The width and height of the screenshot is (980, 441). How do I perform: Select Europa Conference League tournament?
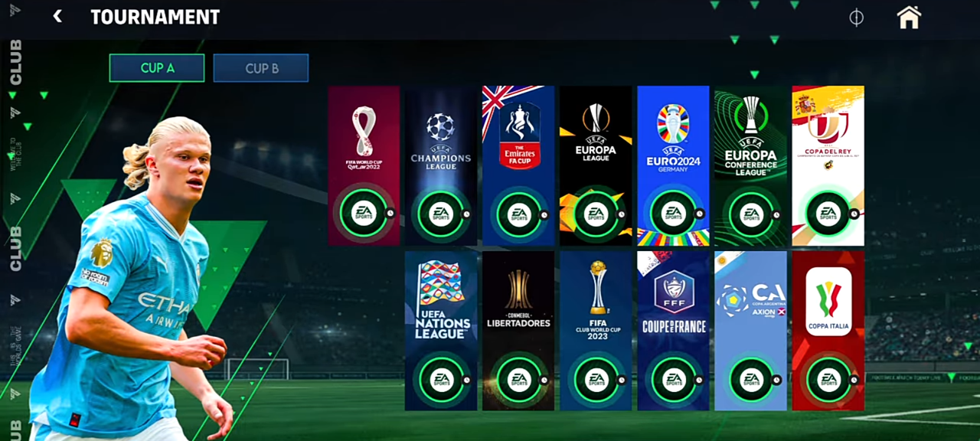750,166
